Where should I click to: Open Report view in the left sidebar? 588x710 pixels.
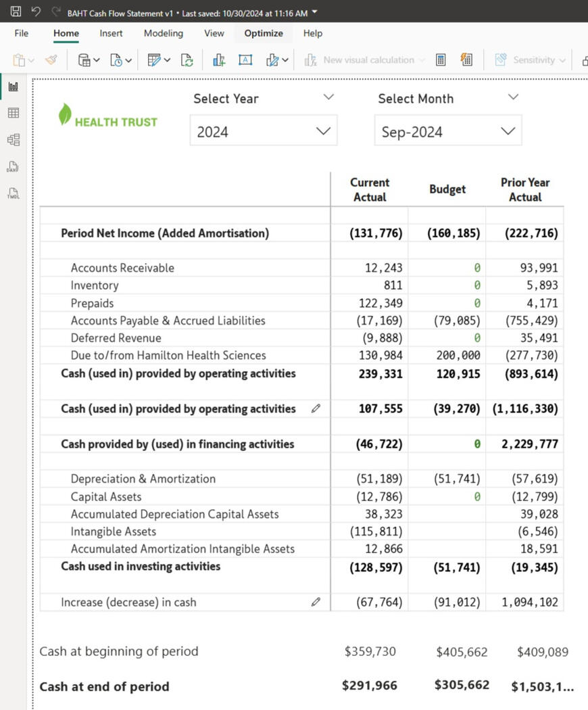tap(12, 86)
